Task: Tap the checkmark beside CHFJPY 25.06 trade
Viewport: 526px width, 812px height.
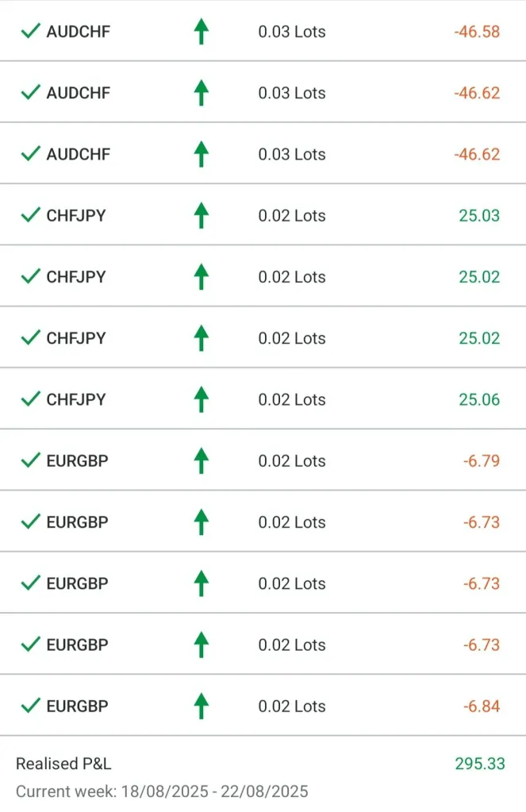Action: point(31,399)
